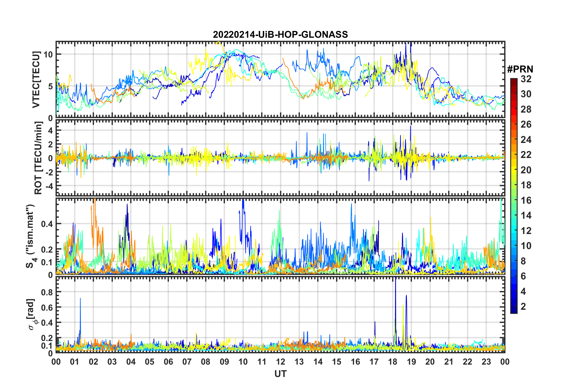This screenshot has height=392, width=561.
Task: Select colorbar tick label 30
Action: coord(526,94)
